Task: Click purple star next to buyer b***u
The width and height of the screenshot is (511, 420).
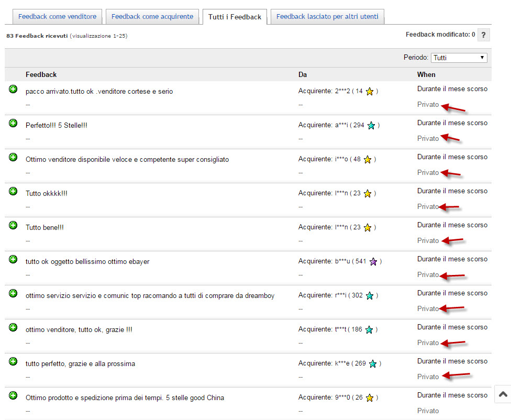Action: click(373, 262)
